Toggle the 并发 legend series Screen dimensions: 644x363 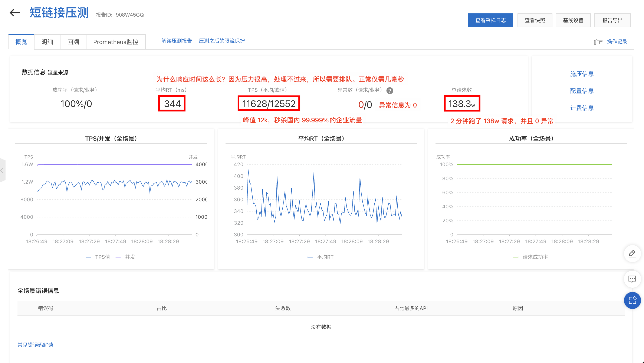pos(125,257)
